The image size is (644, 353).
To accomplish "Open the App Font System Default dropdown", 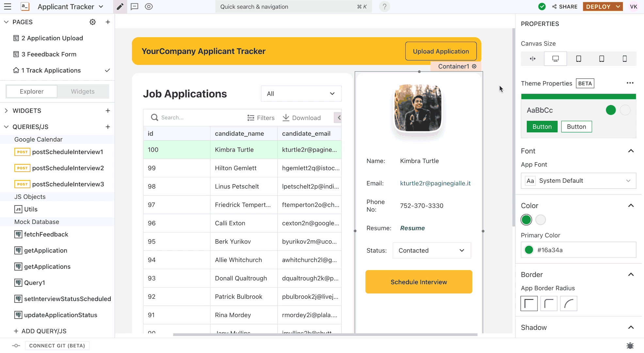I will pos(578,181).
